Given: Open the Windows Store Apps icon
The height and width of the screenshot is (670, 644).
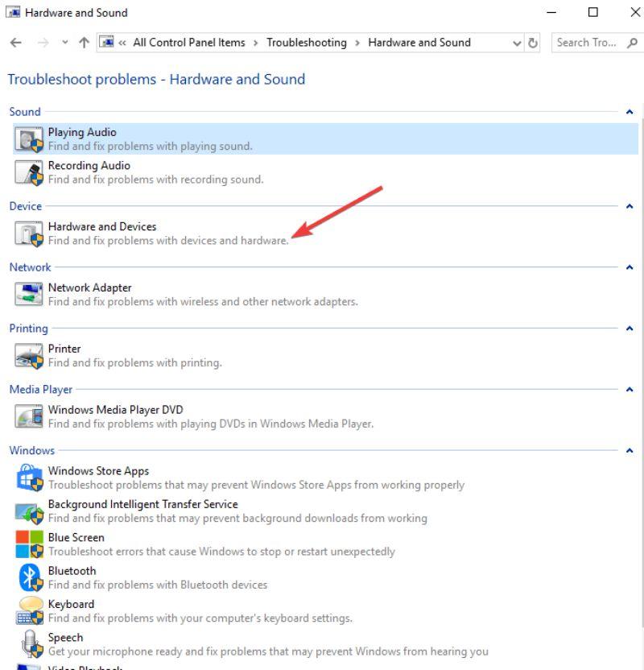Looking at the screenshot, I should (30, 478).
